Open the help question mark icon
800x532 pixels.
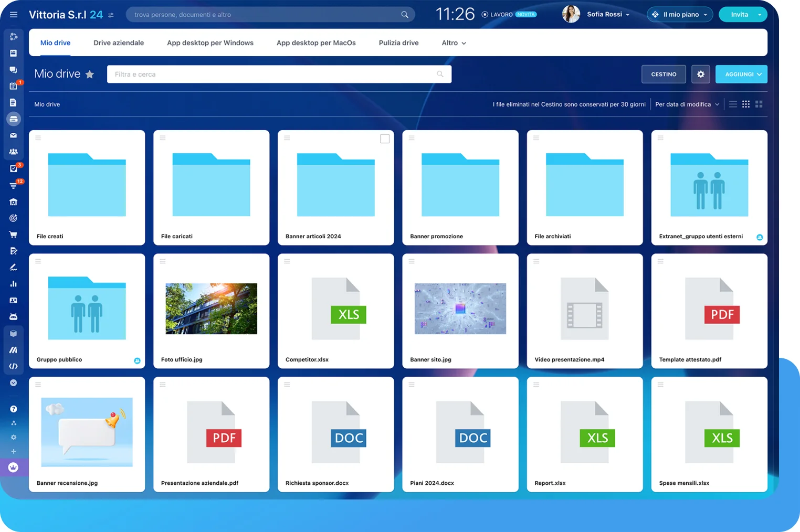tap(13, 409)
